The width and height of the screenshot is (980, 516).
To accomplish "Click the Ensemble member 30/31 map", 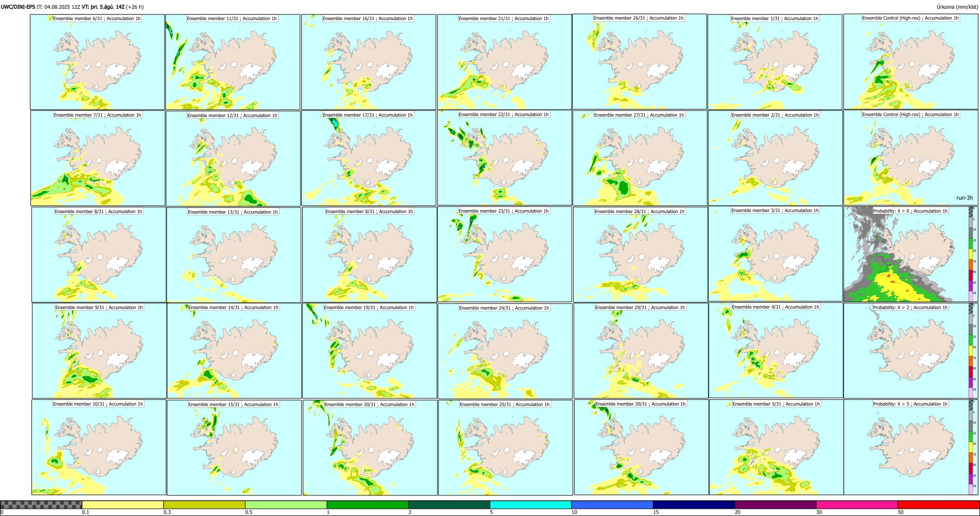I will click(x=641, y=447).
